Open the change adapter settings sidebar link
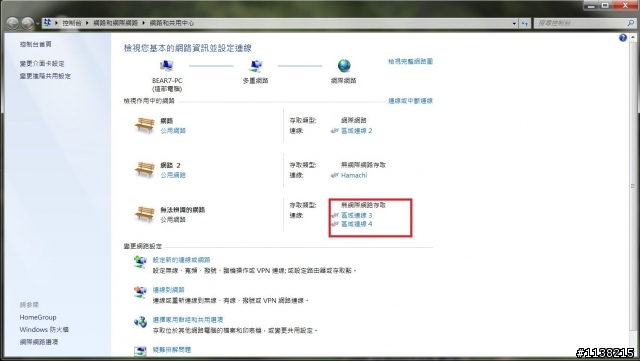640x361 pixels. 42,64
